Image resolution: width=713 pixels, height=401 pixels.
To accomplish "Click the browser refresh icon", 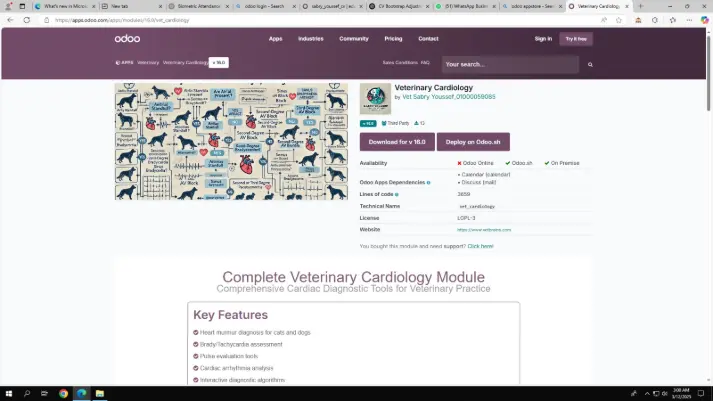I will (27, 19).
